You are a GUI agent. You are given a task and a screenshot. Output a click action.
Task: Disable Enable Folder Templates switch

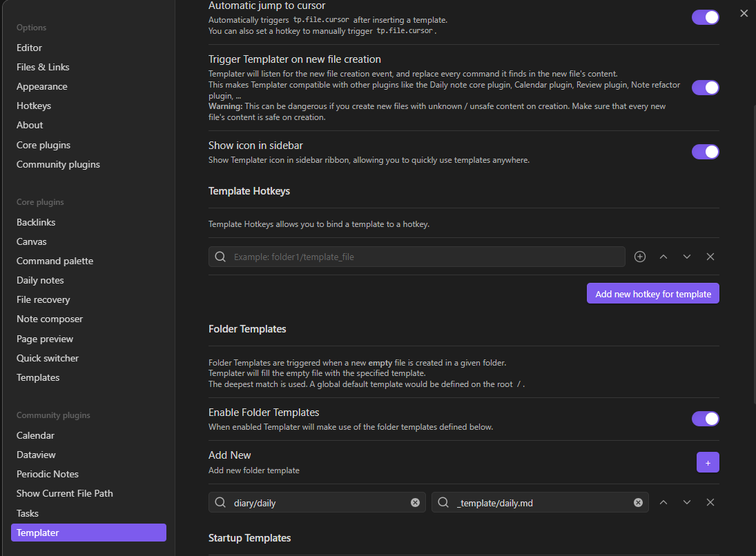tap(706, 419)
